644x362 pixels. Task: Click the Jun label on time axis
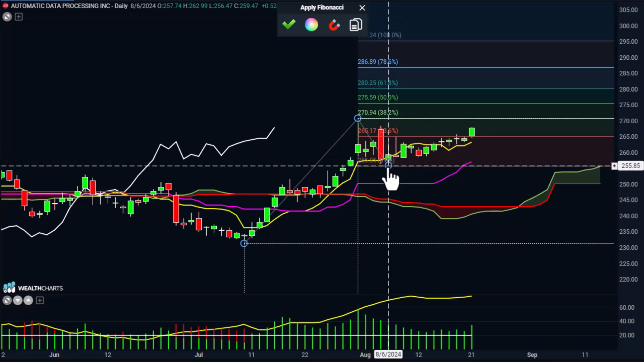54,355
